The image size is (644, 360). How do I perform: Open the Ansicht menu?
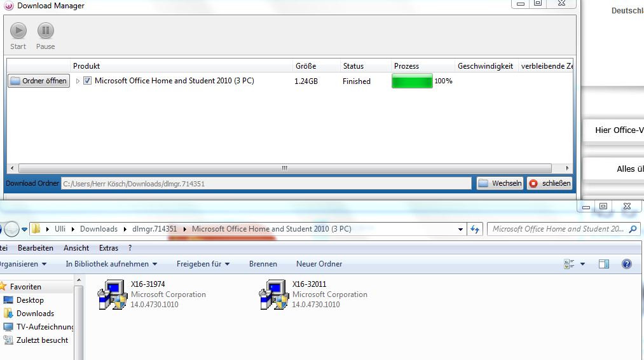pyautogui.click(x=76, y=248)
